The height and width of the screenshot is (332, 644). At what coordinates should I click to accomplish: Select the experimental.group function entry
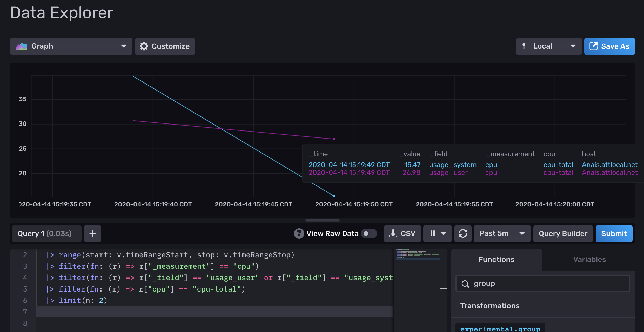500,328
